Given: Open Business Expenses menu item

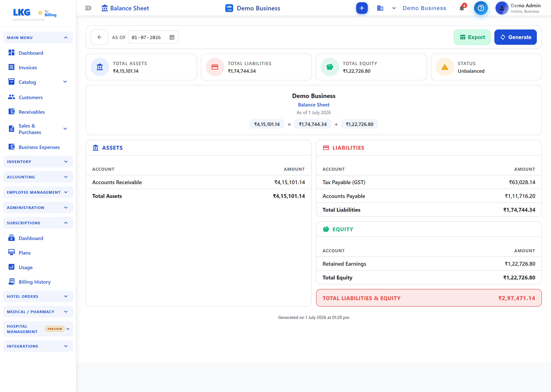Looking at the screenshot, I should coord(39,147).
